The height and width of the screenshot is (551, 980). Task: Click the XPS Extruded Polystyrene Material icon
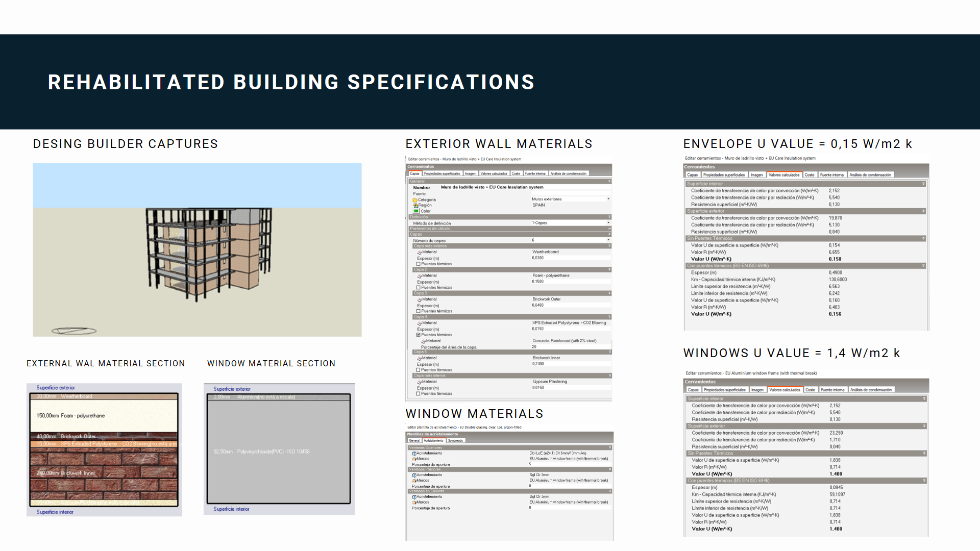click(x=420, y=323)
